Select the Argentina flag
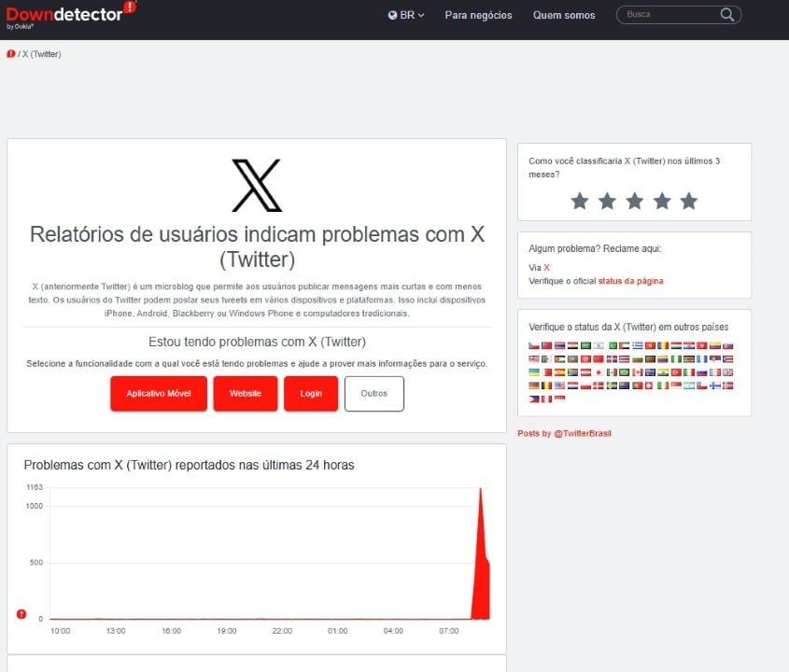The height and width of the screenshot is (672, 789). [x=689, y=385]
